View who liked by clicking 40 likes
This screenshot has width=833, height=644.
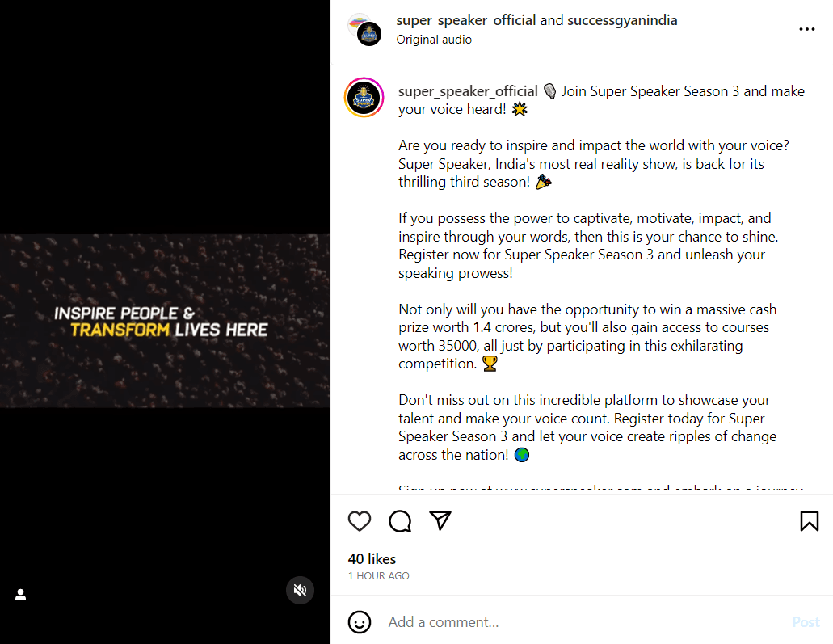point(372,558)
